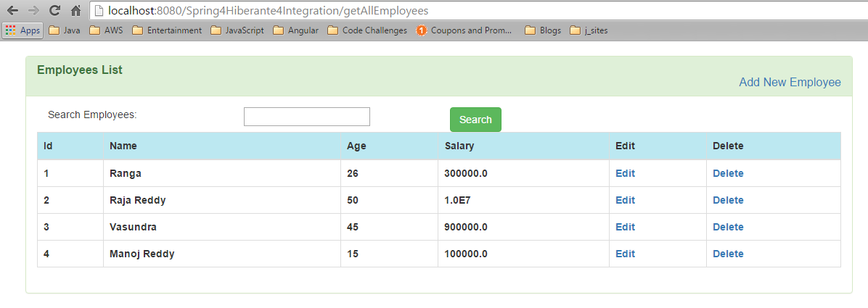Go to browser home page icon
Viewport: 868px width, 308px height.
[75, 10]
